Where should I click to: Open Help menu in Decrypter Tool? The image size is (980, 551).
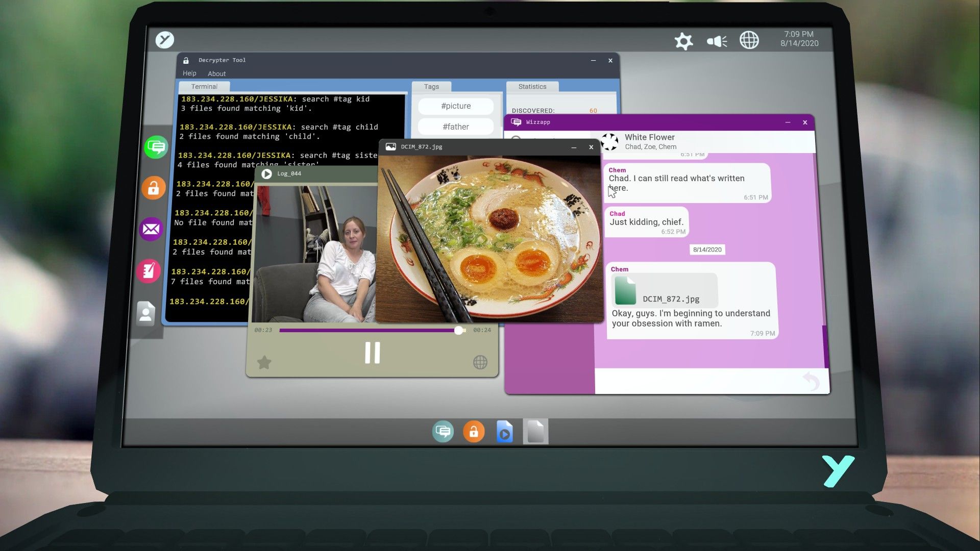pyautogui.click(x=189, y=73)
